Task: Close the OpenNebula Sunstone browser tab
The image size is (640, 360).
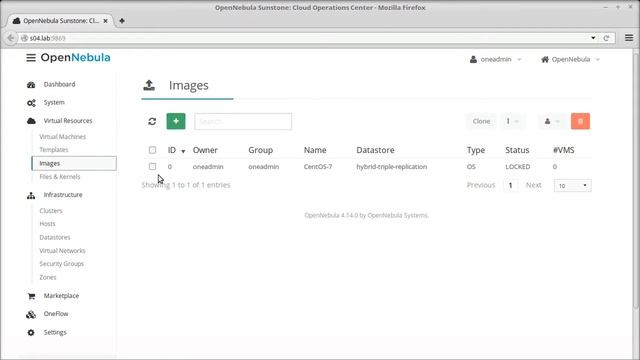Action: tap(105, 21)
